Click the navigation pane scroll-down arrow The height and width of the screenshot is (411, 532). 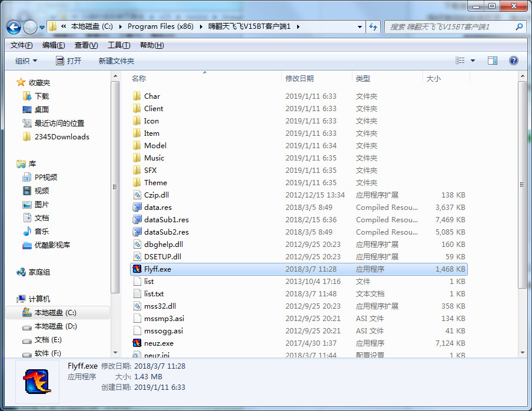click(x=115, y=353)
